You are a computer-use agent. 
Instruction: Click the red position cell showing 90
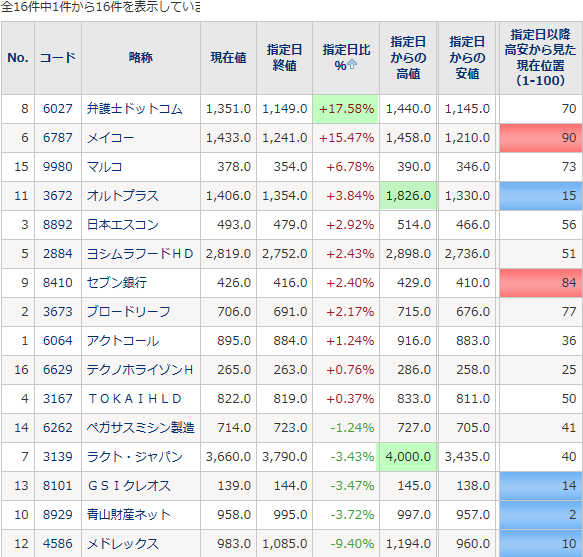(541, 138)
